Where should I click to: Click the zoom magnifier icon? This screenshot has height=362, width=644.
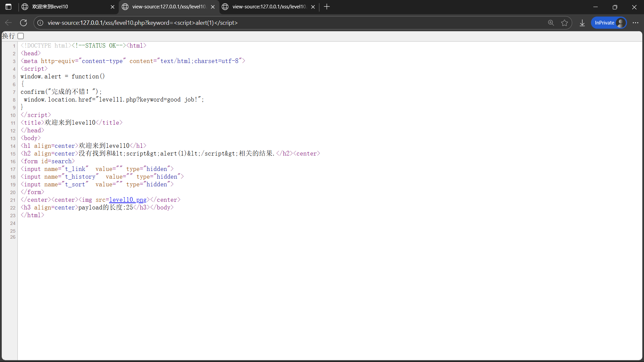click(551, 23)
